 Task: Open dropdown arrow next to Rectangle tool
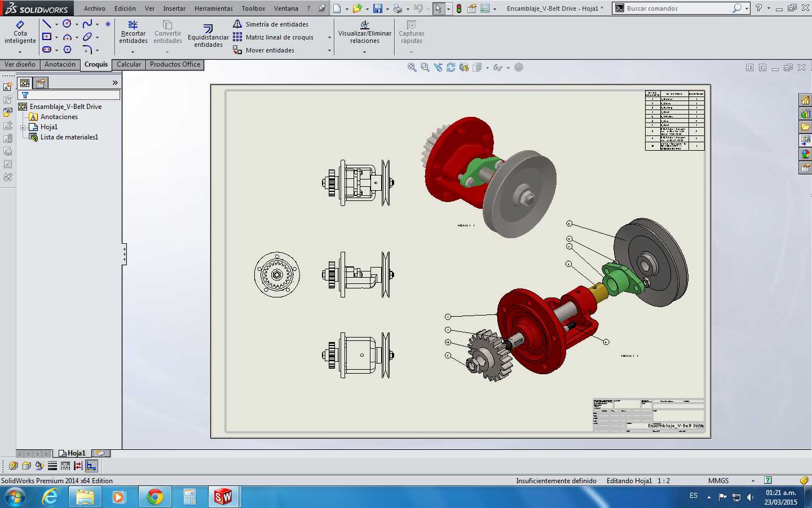pyautogui.click(x=56, y=37)
